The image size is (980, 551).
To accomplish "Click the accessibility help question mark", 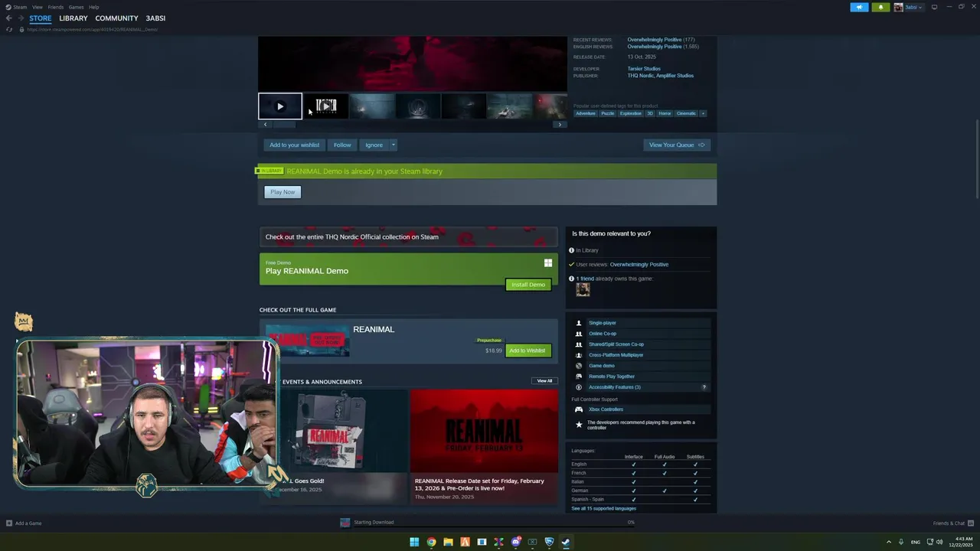I will point(704,387).
